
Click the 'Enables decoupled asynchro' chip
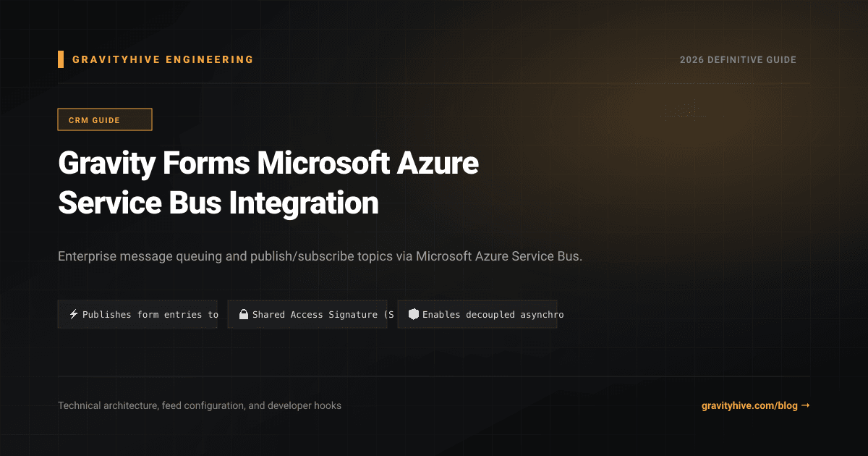pyautogui.click(x=477, y=315)
